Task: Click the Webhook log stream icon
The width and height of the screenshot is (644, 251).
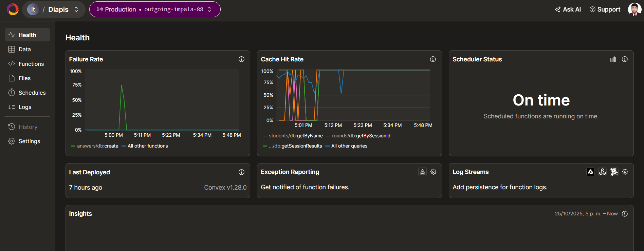Action: pyautogui.click(x=602, y=172)
